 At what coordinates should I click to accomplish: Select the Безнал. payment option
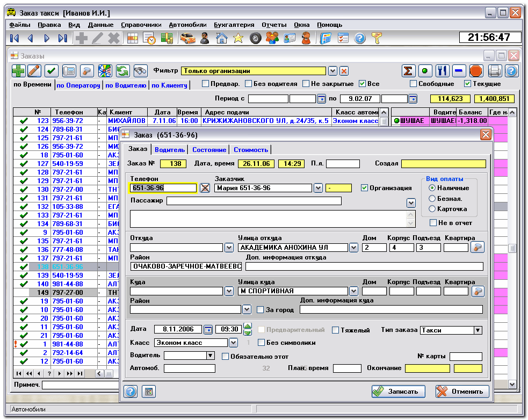432,198
